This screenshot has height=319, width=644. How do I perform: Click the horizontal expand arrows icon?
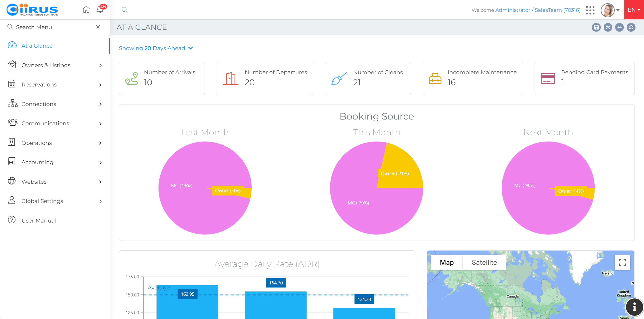tap(619, 27)
